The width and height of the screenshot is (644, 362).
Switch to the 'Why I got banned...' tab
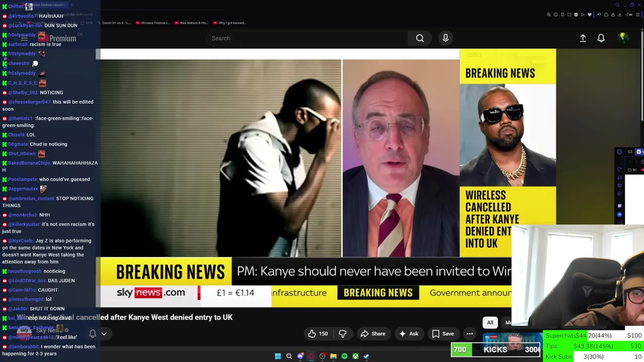pyautogui.click(x=229, y=23)
